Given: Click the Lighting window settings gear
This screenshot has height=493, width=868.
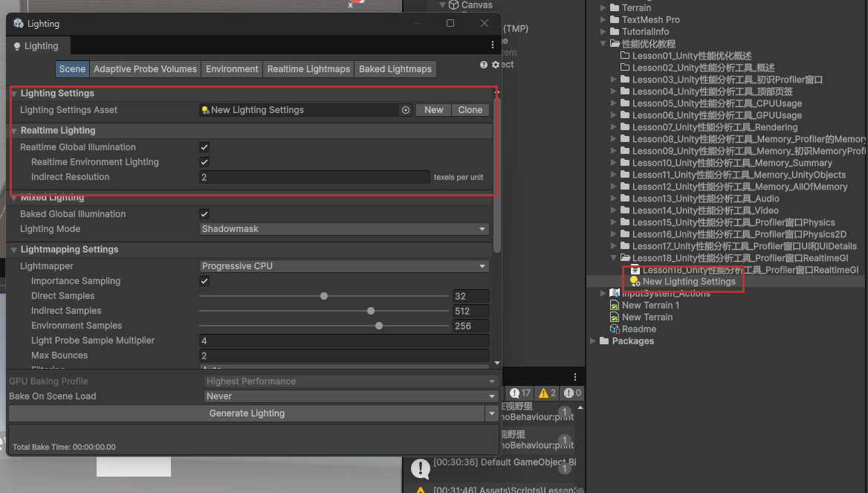Looking at the screenshot, I should click(495, 65).
